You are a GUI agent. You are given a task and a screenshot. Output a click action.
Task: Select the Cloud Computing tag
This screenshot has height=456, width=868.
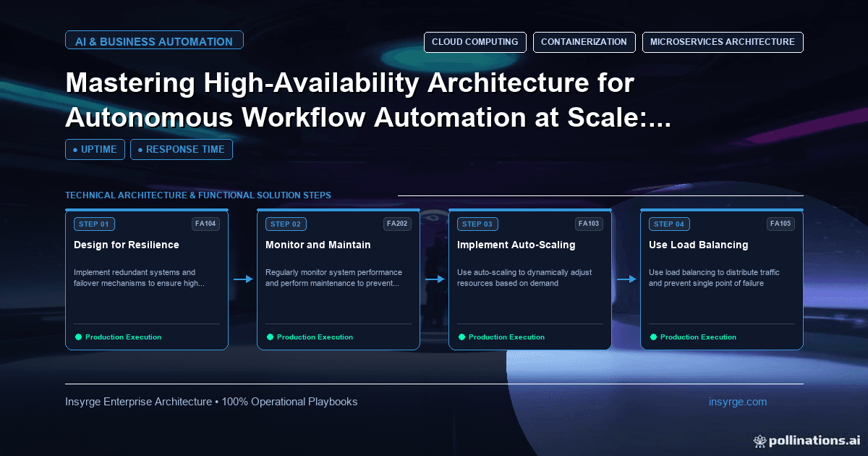(x=475, y=42)
